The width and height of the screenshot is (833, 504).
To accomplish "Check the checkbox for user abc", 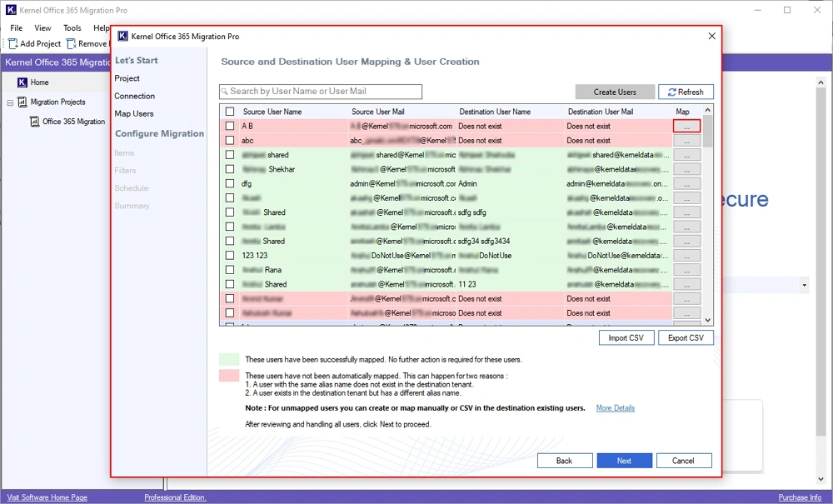I will (x=229, y=140).
